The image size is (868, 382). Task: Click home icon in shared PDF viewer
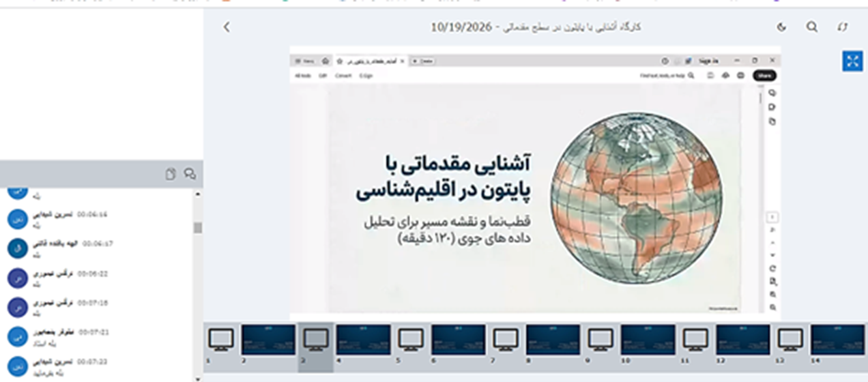coord(325,61)
